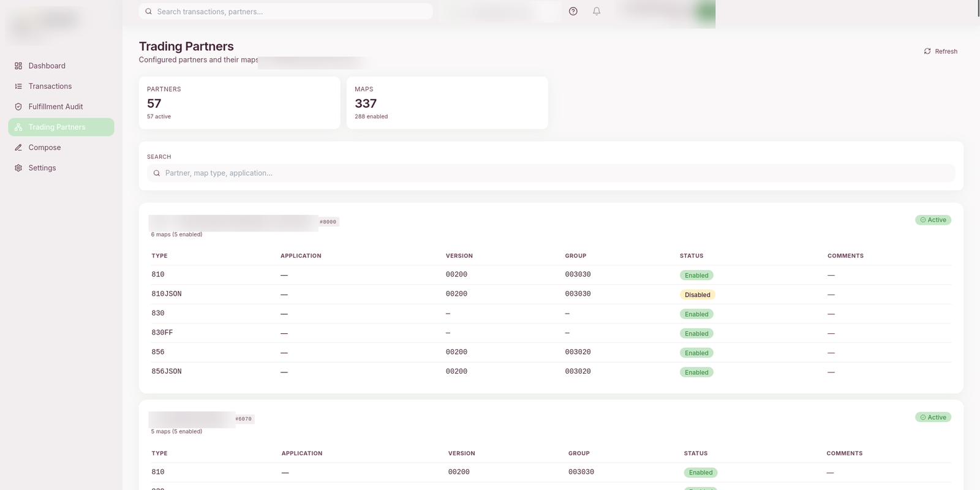Click the help question mark icon
This screenshot has height=490, width=980.
click(573, 11)
